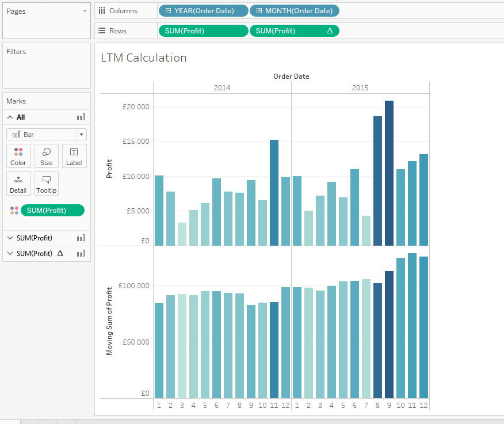The height and width of the screenshot is (424, 504).
Task: Collapse the YEAR(Order Date) pill minus box
Action: click(x=167, y=11)
